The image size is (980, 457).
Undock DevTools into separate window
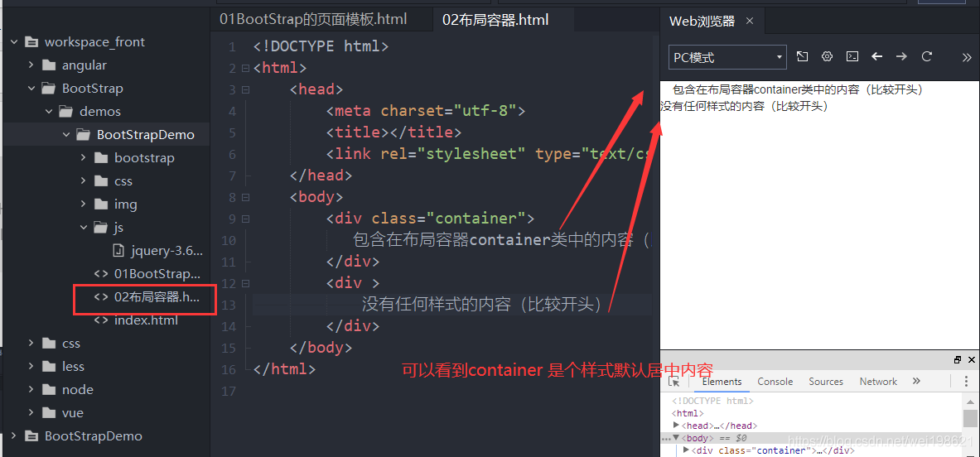click(x=958, y=359)
